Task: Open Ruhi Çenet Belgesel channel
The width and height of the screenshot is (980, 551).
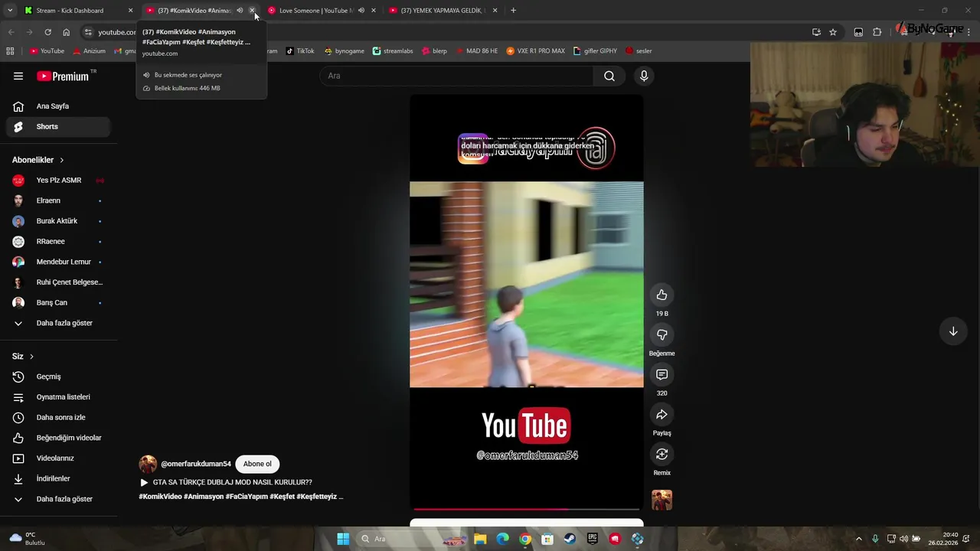Action: [x=58, y=282]
